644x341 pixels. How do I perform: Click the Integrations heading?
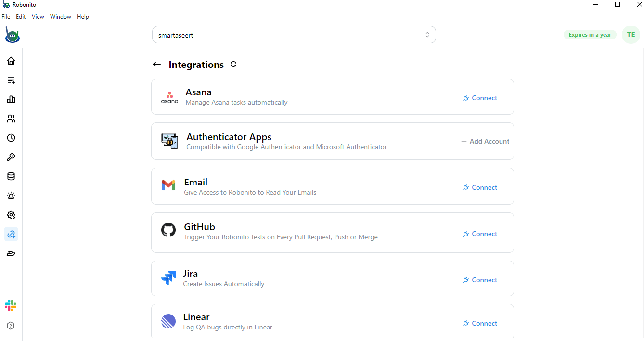point(196,65)
